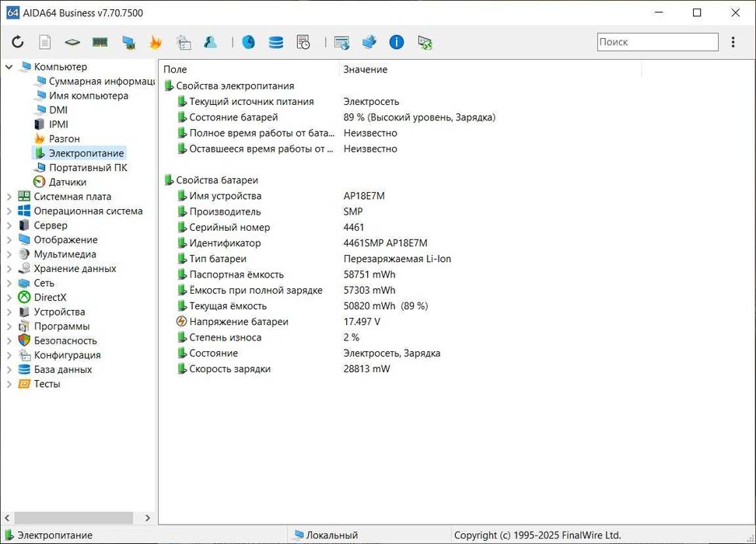This screenshot has height=544, width=756.
Task: Open the DMI tree item
Action: 51,110
